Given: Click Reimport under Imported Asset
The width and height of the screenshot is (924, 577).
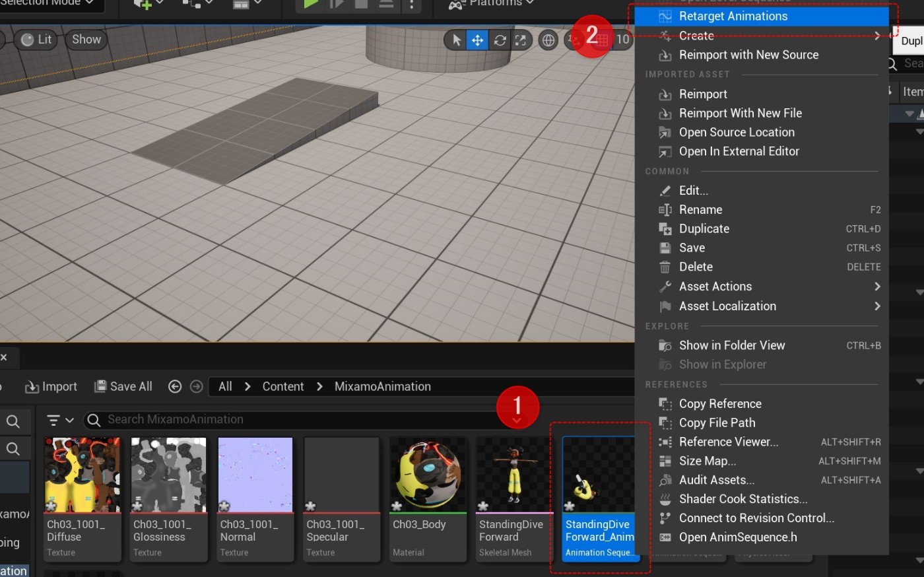Looking at the screenshot, I should (x=762, y=94).
